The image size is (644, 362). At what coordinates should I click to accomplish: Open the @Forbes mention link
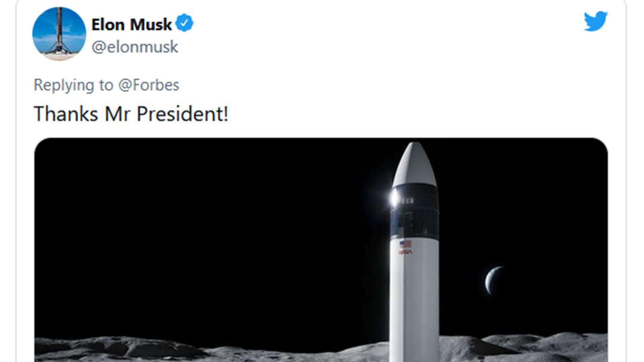149,85
